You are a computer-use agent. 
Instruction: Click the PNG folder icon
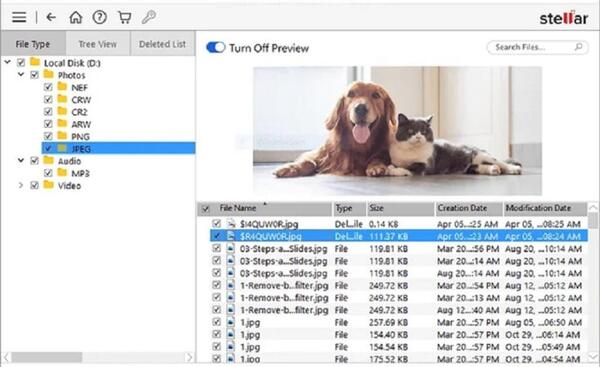[62, 135]
